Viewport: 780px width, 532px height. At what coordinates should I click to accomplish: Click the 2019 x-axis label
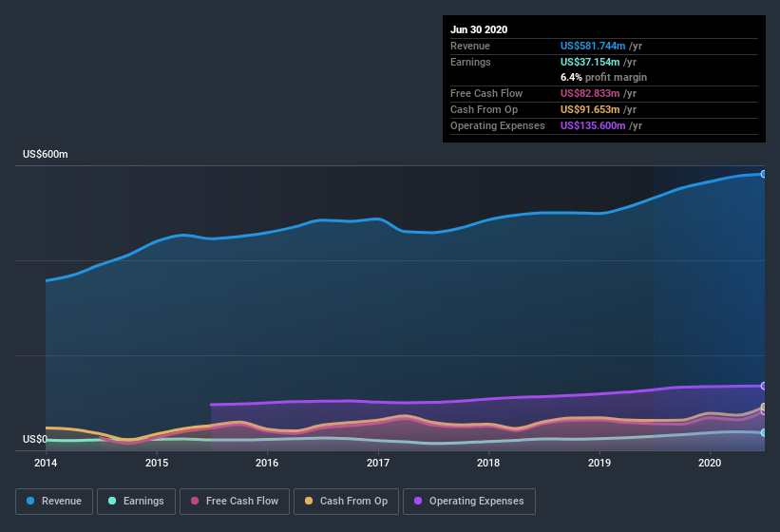[x=599, y=463]
